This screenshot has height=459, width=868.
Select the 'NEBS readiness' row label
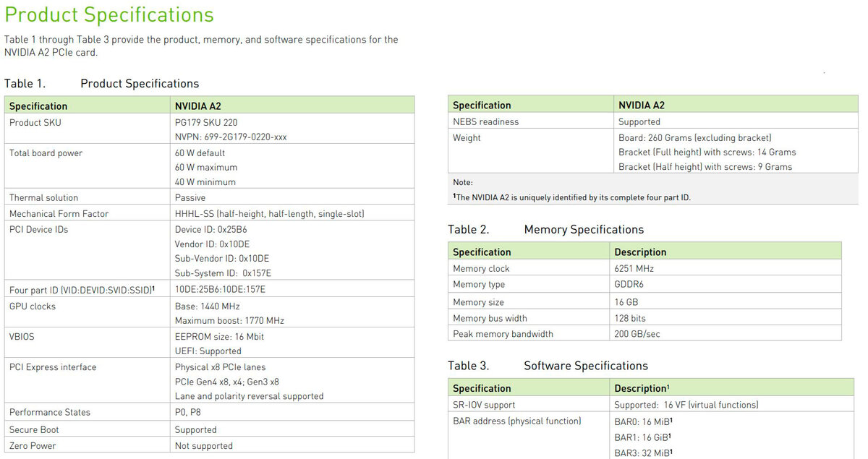tap(486, 122)
